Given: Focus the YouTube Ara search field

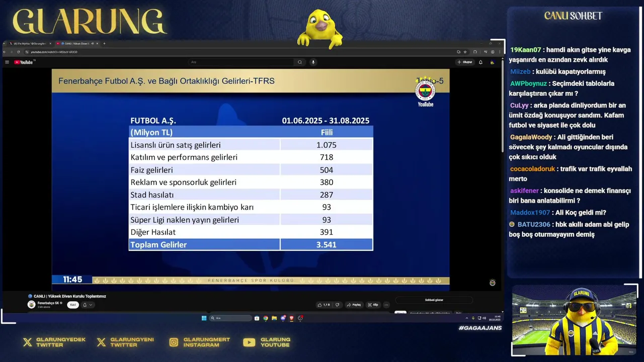Looking at the screenshot, I should pos(242,62).
